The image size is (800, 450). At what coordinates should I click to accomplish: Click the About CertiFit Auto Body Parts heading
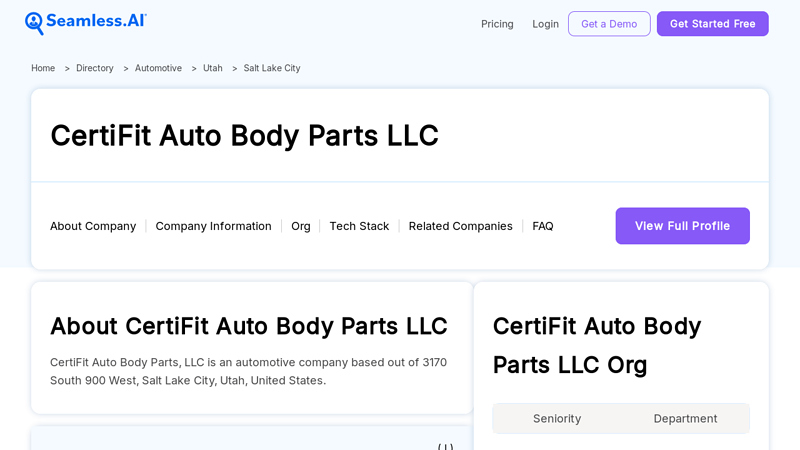pyautogui.click(x=249, y=326)
